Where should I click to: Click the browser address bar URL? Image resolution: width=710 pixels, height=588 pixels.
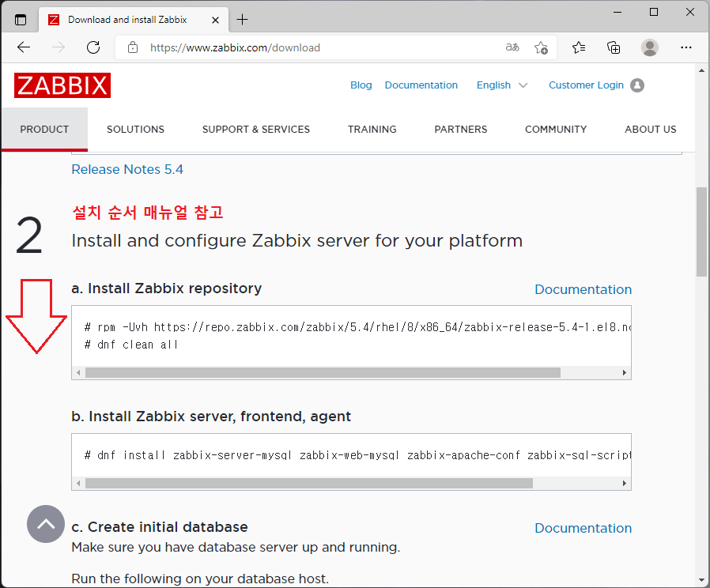(x=235, y=47)
